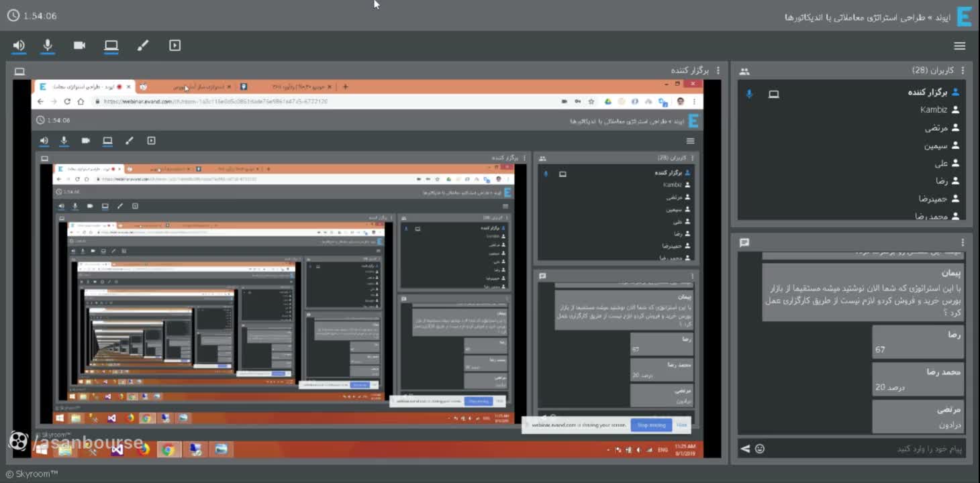Switch to first Evand tab in shared Chrome
Viewport: 980px width, 483px height.
tap(84, 87)
